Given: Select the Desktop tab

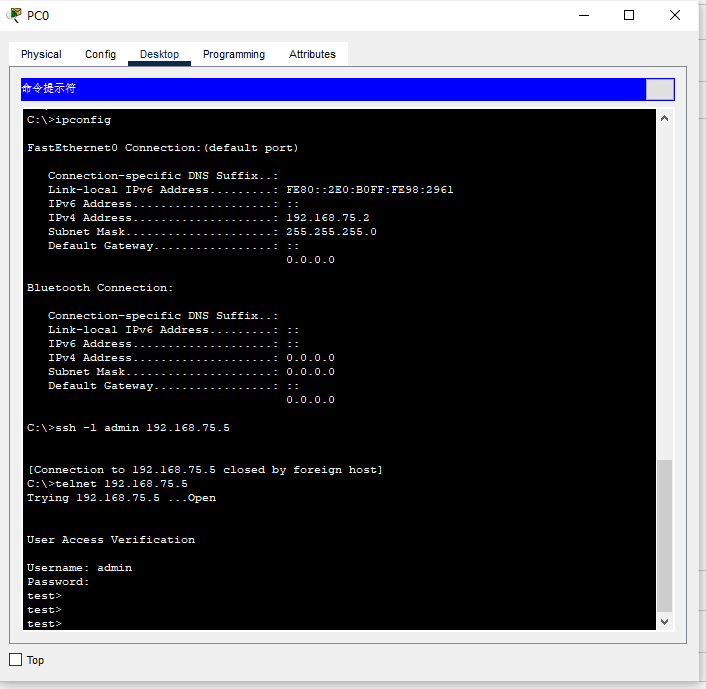Looking at the screenshot, I should pos(159,54).
